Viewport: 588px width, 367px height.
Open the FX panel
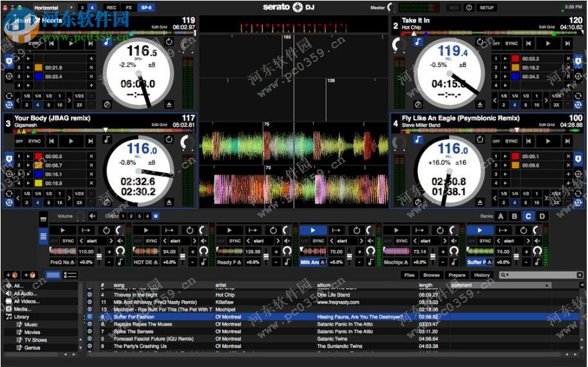(129, 8)
